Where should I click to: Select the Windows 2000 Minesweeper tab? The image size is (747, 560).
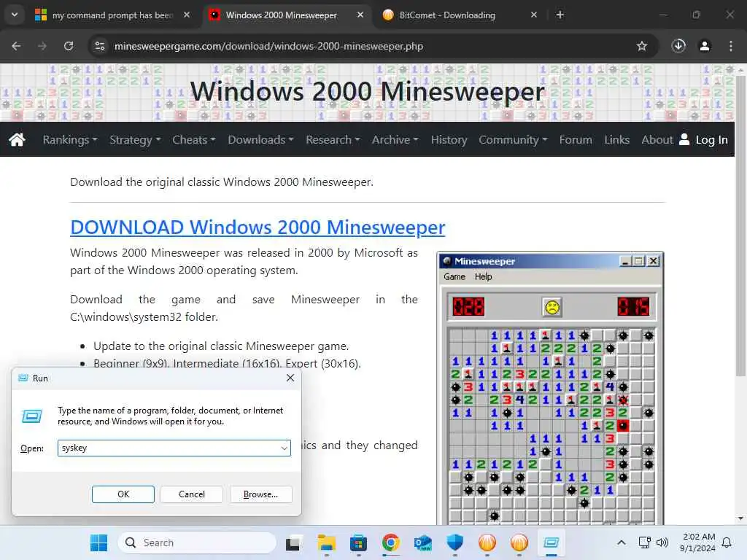click(281, 15)
